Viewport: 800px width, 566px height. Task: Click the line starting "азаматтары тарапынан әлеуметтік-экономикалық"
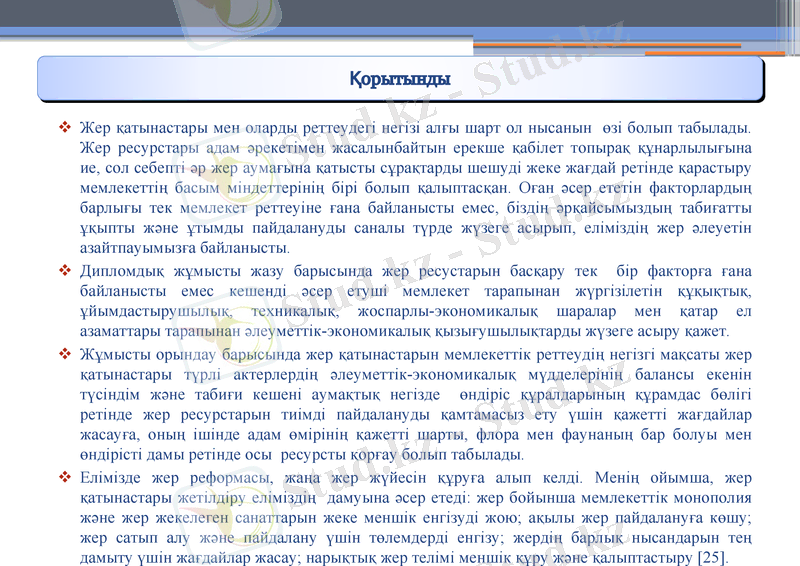pyautogui.click(x=405, y=331)
